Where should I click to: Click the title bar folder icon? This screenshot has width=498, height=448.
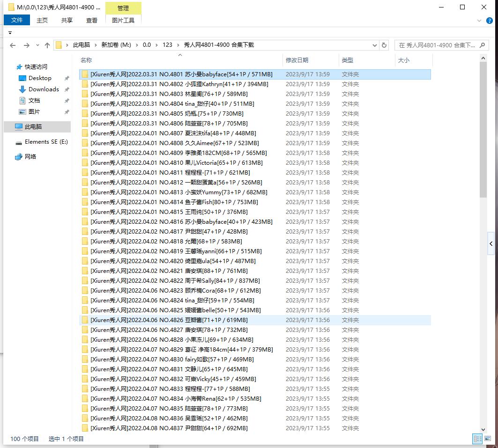[11, 7]
